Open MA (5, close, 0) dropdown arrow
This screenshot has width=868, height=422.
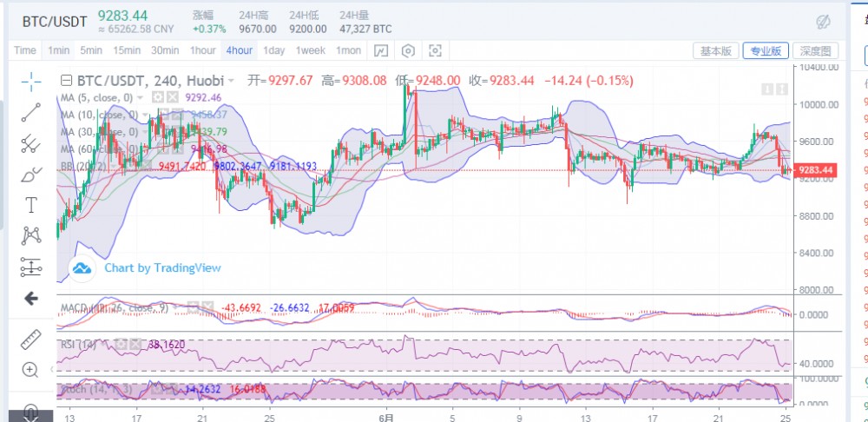tap(141, 98)
